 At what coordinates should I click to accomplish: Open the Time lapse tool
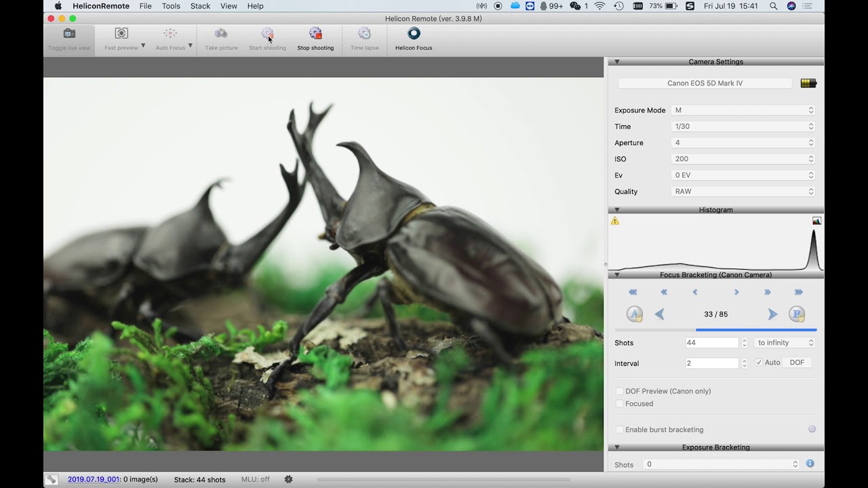(x=364, y=39)
